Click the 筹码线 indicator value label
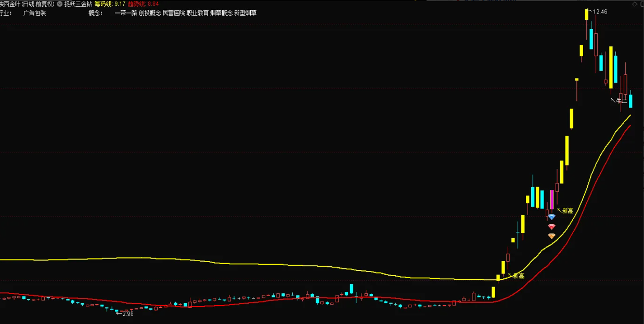This screenshot has width=644, height=324. click(110, 4)
